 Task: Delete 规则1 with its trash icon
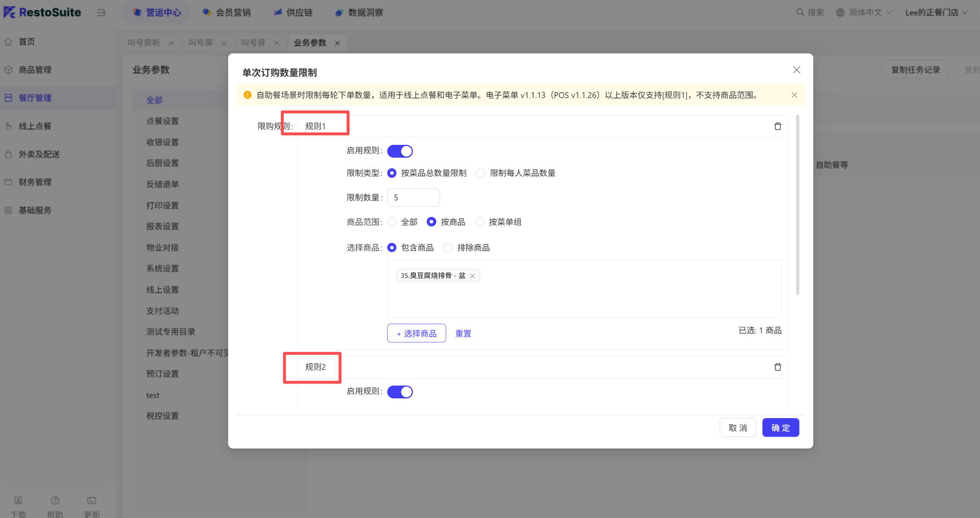pos(777,126)
